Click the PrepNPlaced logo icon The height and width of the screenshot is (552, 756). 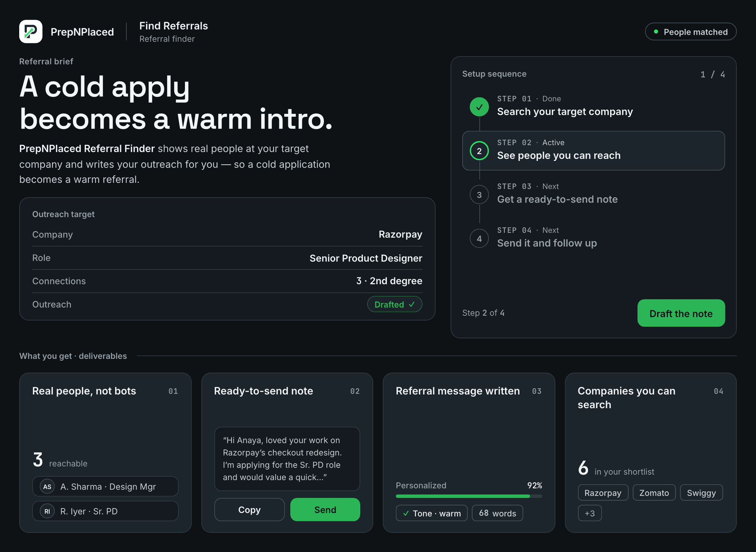tap(31, 32)
